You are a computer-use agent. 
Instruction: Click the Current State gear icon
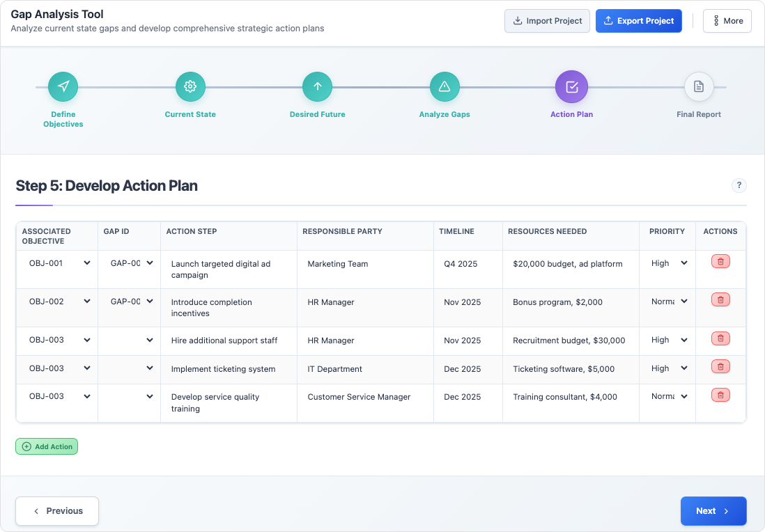pyautogui.click(x=190, y=87)
